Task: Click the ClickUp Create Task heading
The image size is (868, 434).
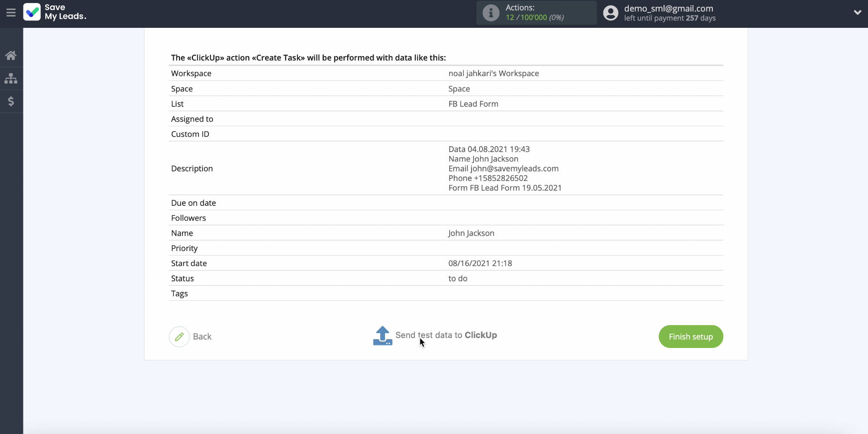Action: point(308,58)
